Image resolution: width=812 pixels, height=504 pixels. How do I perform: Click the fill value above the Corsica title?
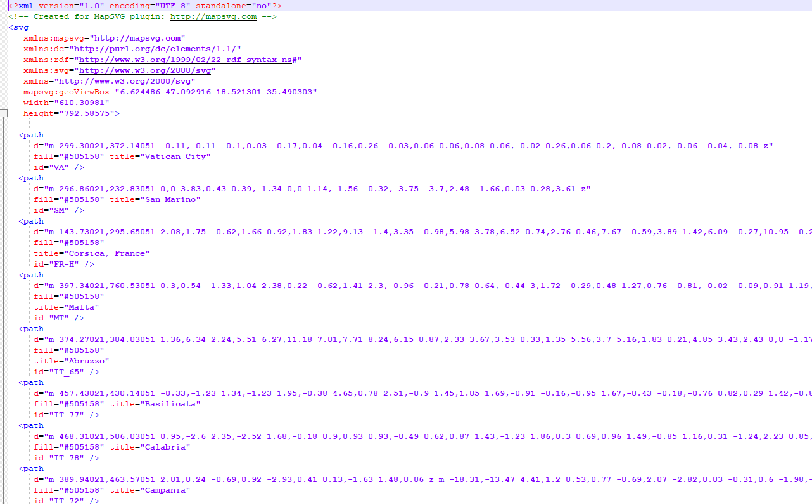click(x=82, y=243)
